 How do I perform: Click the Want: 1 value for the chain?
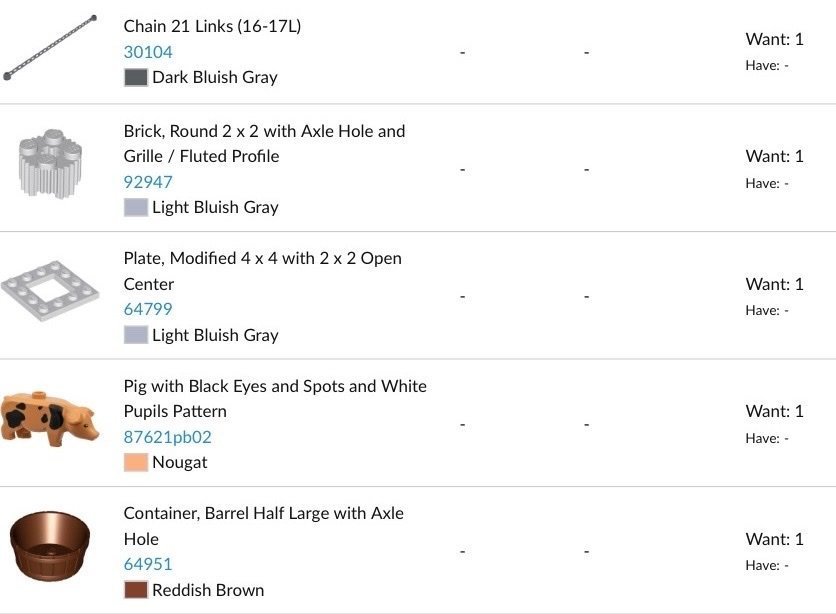point(774,40)
